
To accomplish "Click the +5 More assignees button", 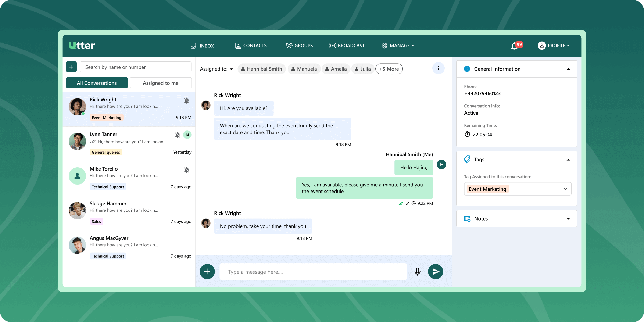I will pos(389,69).
